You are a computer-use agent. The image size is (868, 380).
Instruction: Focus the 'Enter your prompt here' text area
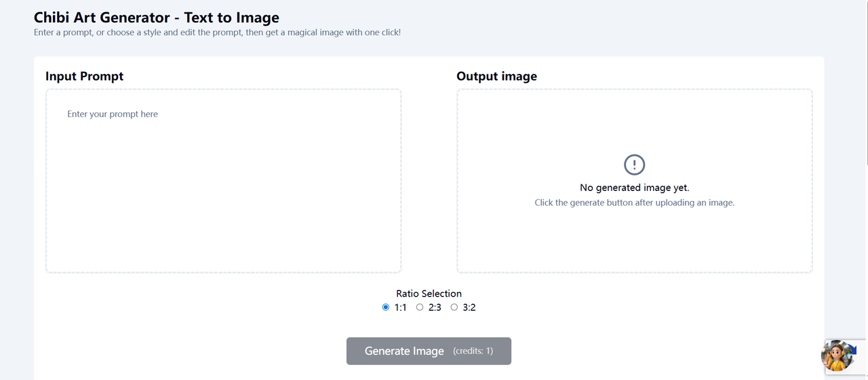pos(223,181)
